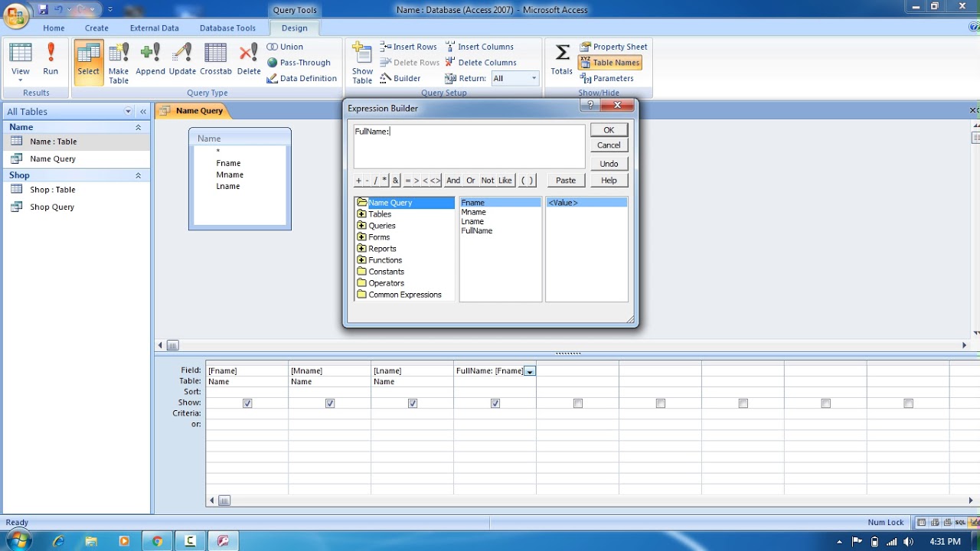The image size is (980, 551).
Task: Click Cancel in Expression Builder
Action: click(609, 145)
